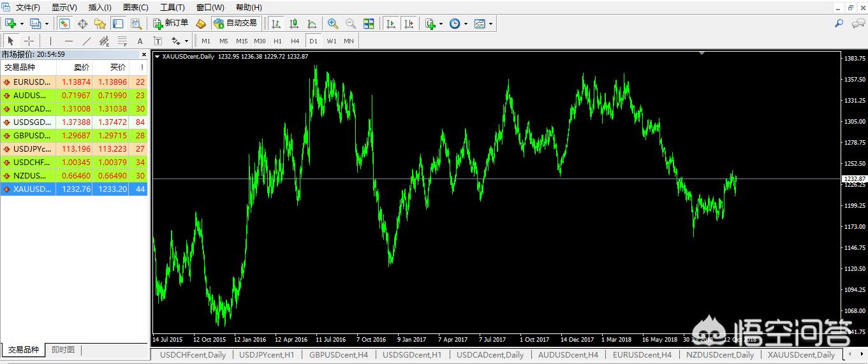
Task: Select the Equidistant Channel tool
Action: [x=105, y=41]
